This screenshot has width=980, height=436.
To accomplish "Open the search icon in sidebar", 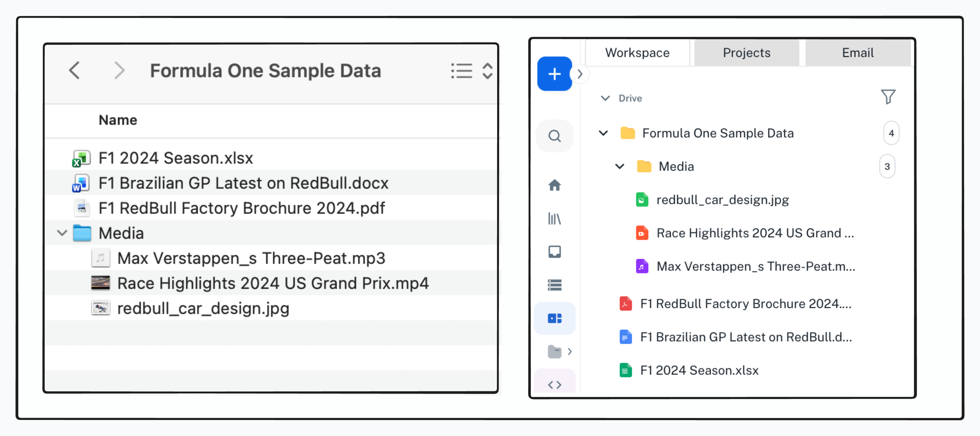I will (554, 136).
